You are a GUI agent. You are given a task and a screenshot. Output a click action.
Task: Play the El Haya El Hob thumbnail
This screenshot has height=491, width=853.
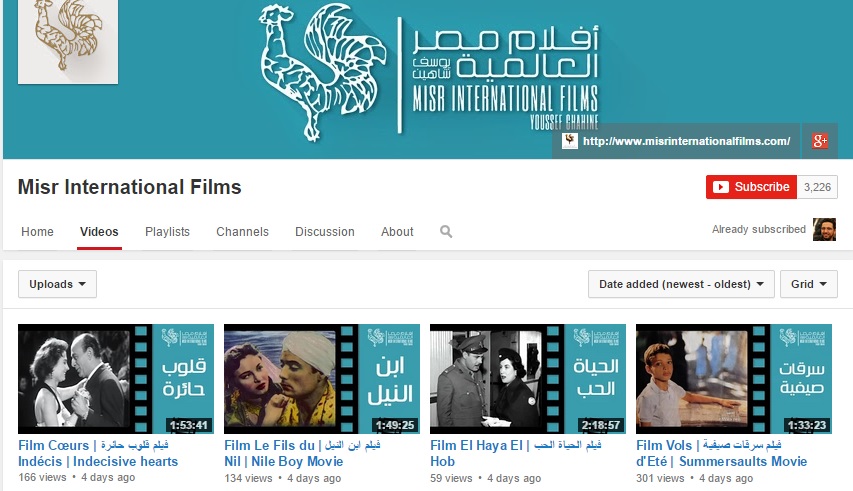pyautogui.click(x=528, y=379)
